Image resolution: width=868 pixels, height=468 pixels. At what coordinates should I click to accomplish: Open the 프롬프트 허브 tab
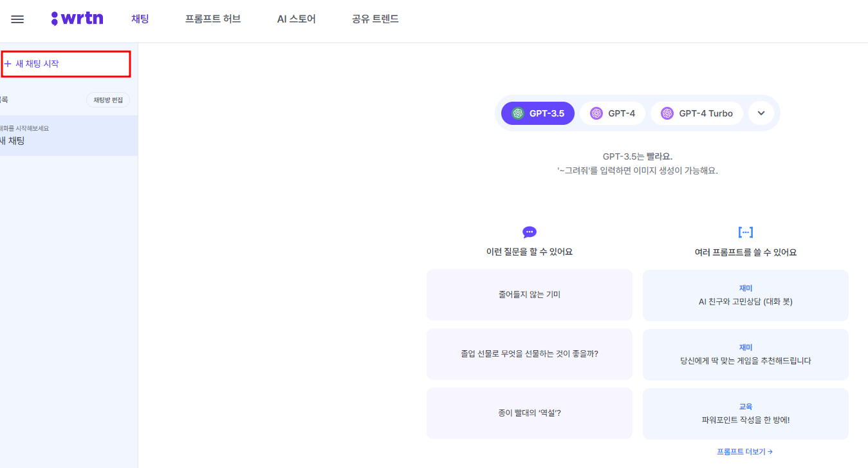click(x=213, y=19)
